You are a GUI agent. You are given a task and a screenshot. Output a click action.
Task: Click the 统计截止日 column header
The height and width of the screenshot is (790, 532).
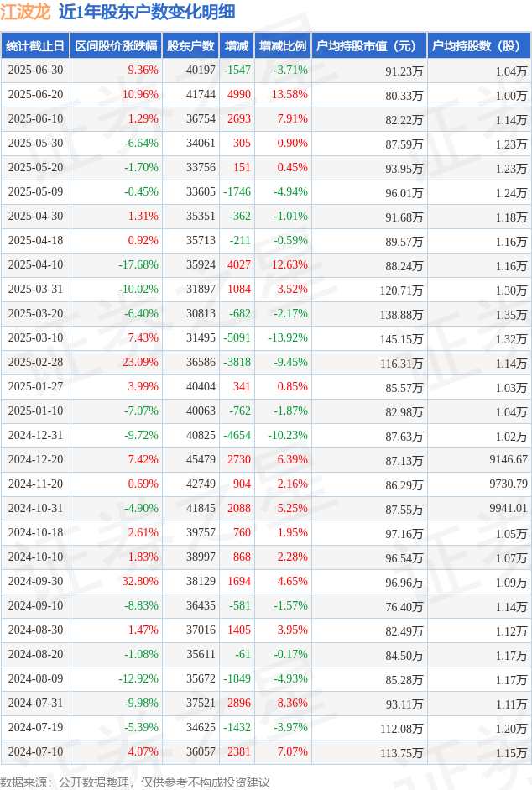(x=35, y=46)
